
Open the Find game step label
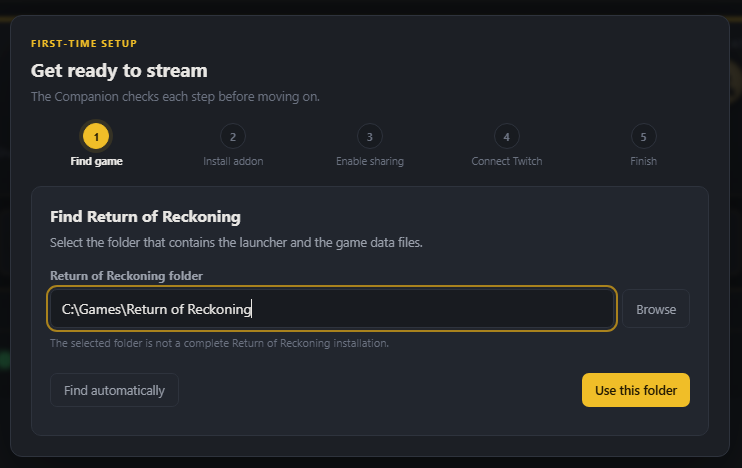tap(97, 161)
